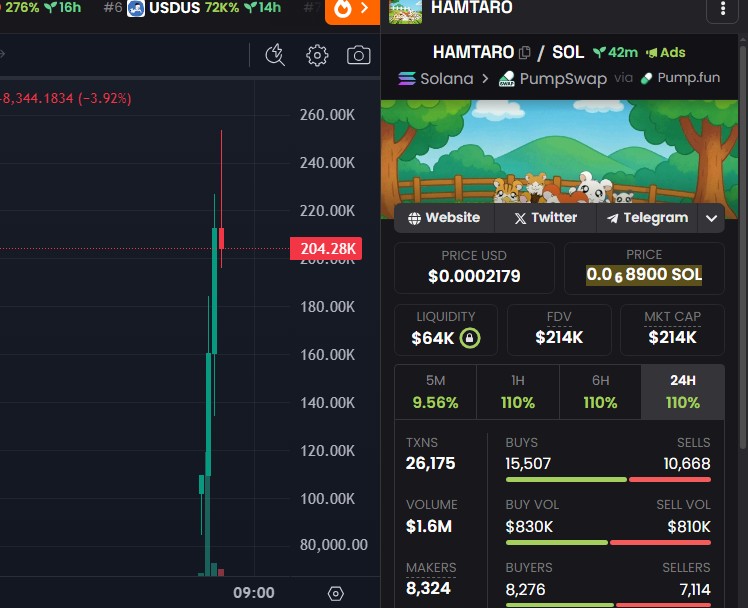
Task: Select the 5M timeframe tab
Action: 436,392
